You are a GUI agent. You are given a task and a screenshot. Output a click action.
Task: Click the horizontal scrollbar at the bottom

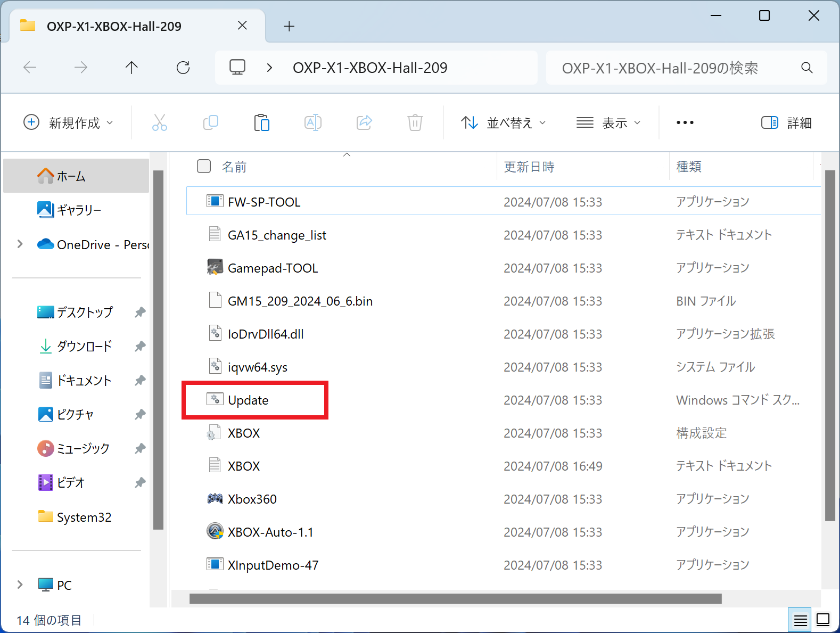click(455, 599)
